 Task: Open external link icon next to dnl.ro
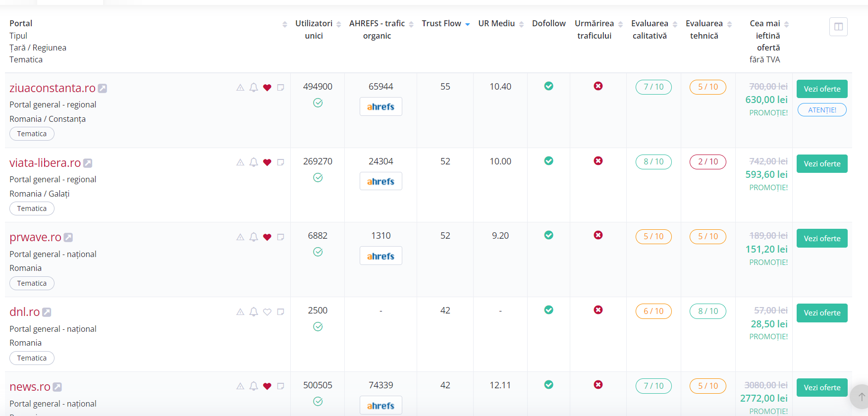(47, 312)
